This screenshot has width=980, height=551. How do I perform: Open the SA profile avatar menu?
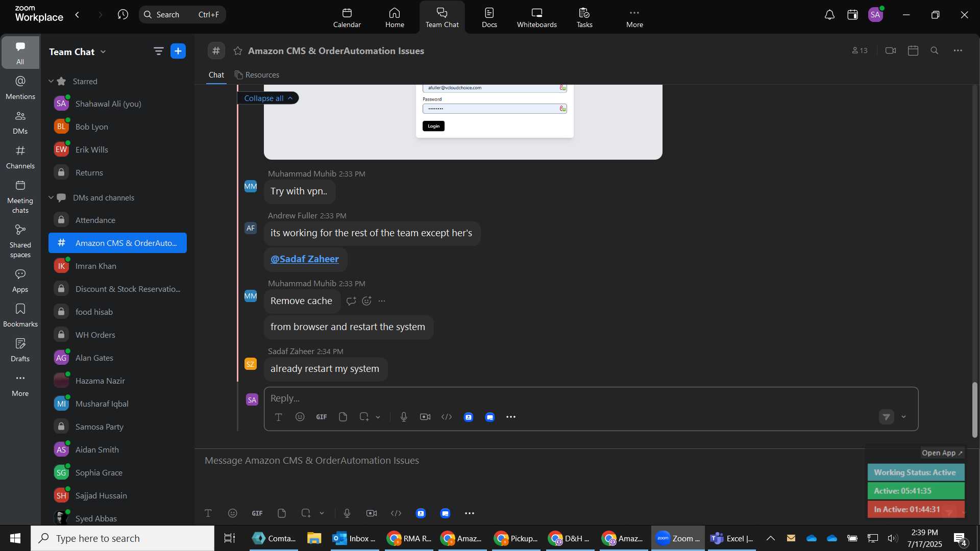click(x=876, y=15)
